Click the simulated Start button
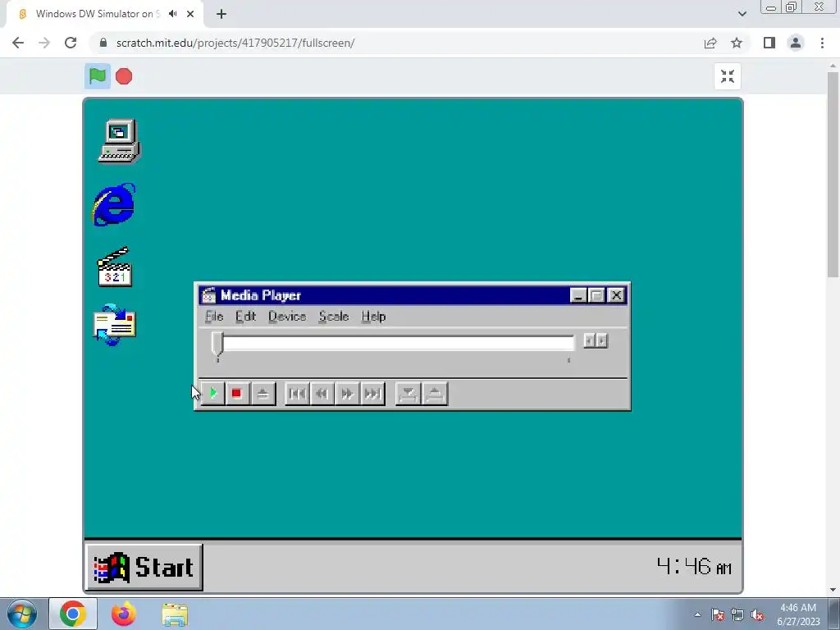The height and width of the screenshot is (630, 840). click(x=144, y=568)
